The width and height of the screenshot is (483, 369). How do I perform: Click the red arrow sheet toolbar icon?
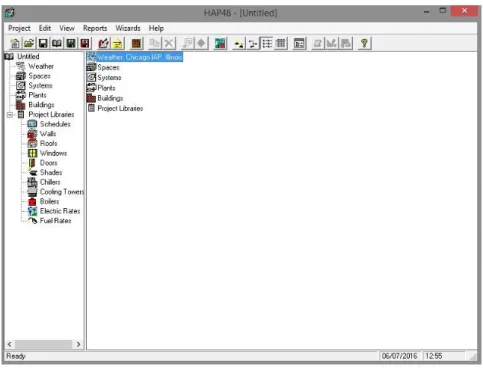coord(103,43)
